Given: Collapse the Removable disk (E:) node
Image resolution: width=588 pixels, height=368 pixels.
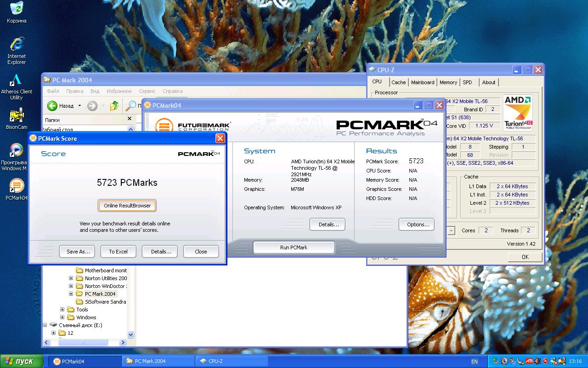Looking at the screenshot, I should 45,325.
